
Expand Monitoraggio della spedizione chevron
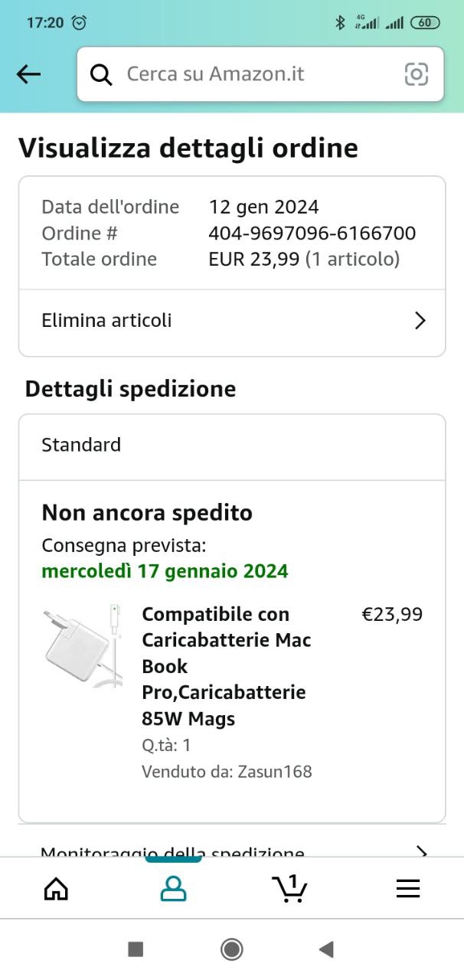tap(420, 851)
